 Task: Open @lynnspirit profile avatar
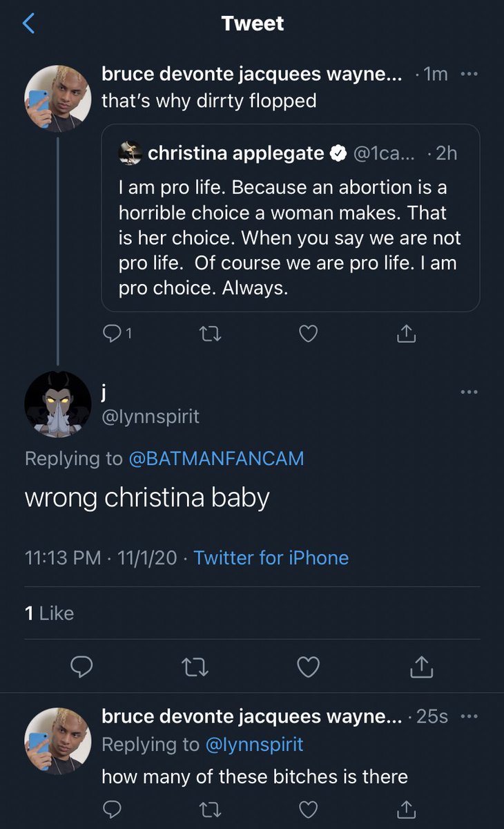58,404
